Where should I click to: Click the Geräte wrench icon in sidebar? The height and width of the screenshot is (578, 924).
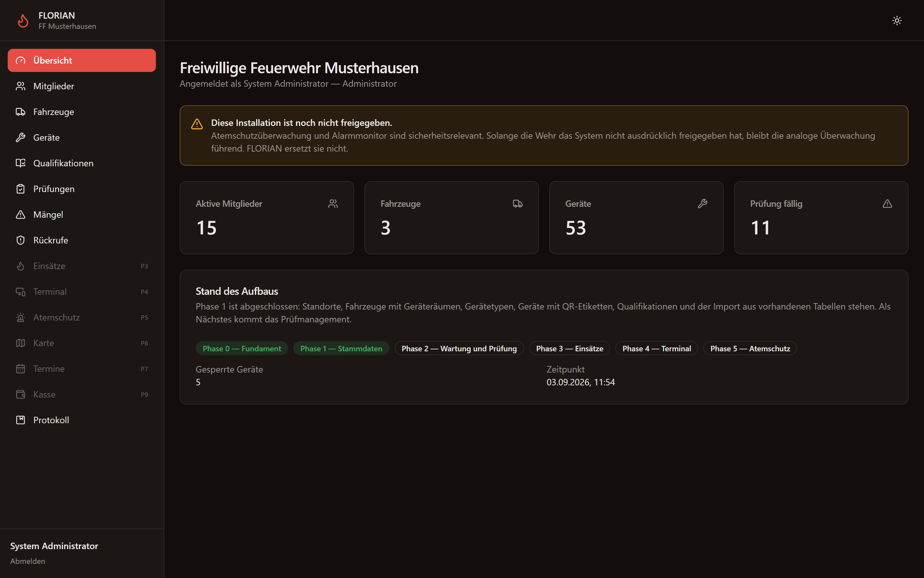coord(21,137)
